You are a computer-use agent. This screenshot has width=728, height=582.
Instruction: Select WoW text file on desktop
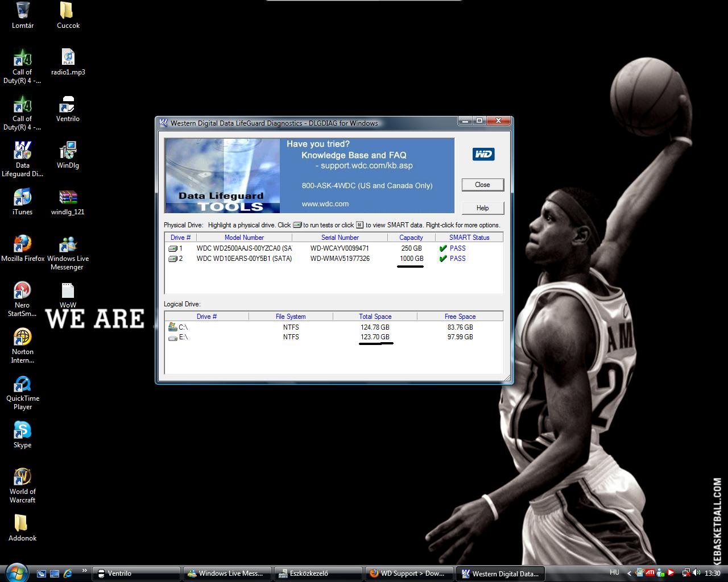tap(68, 295)
